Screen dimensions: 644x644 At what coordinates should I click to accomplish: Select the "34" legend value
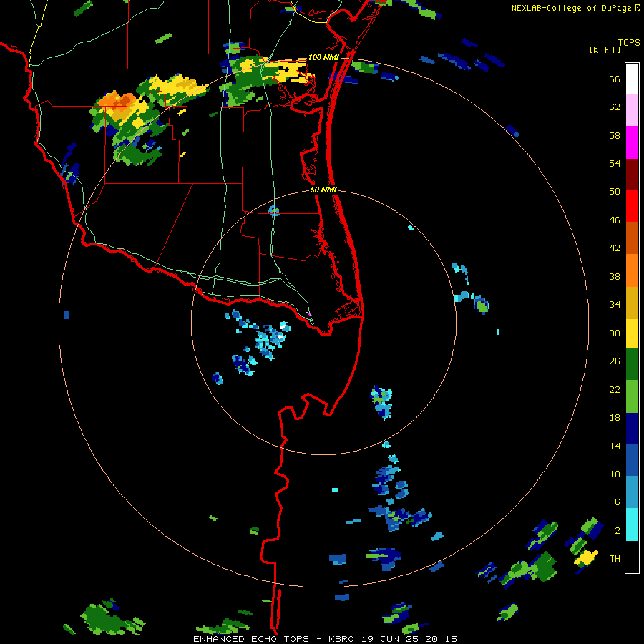615,305
